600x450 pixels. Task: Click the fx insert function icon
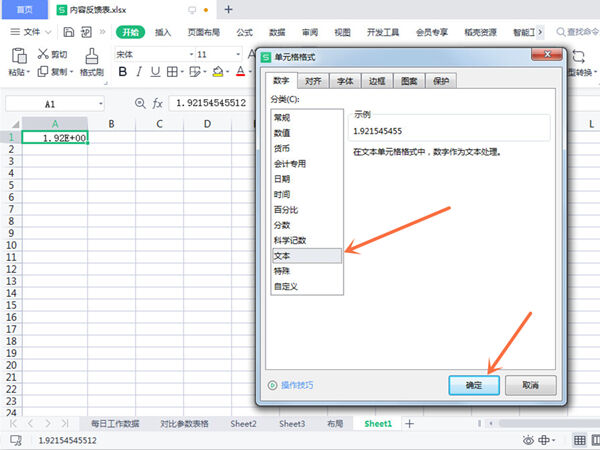click(157, 103)
